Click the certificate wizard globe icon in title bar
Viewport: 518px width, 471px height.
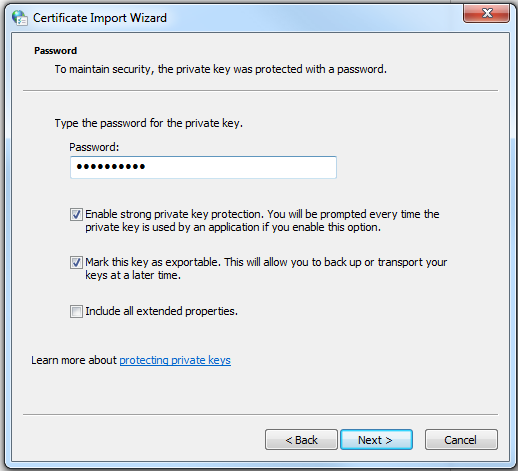point(20,18)
